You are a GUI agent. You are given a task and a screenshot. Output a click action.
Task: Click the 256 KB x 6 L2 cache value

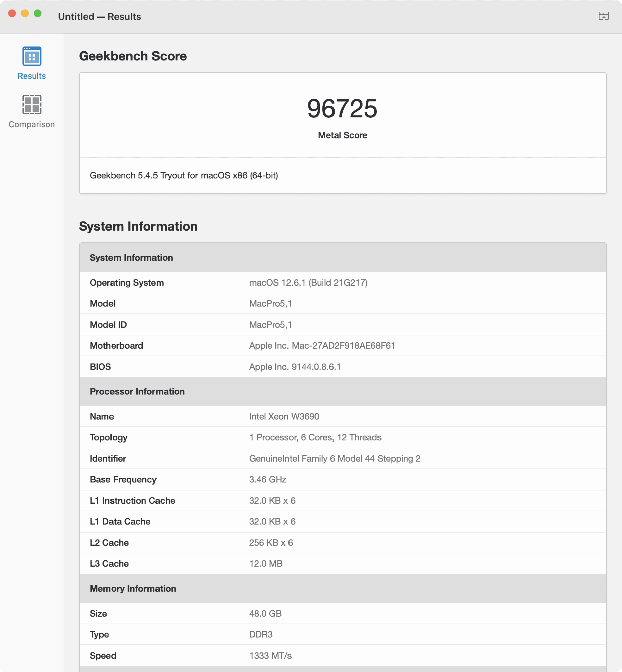271,543
